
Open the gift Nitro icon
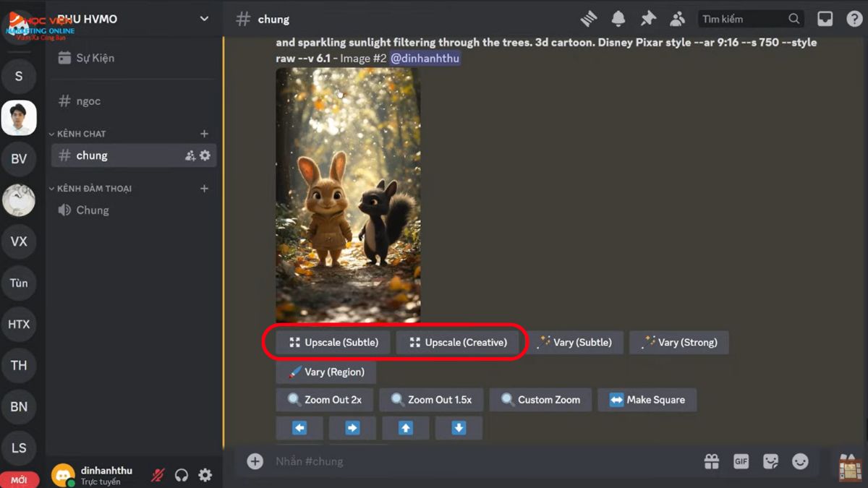pyautogui.click(x=712, y=461)
